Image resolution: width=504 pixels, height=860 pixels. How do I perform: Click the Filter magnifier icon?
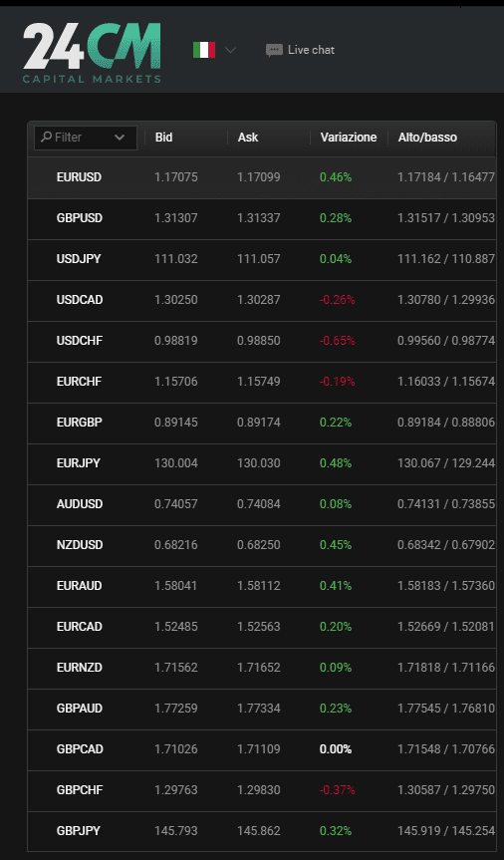tap(47, 137)
